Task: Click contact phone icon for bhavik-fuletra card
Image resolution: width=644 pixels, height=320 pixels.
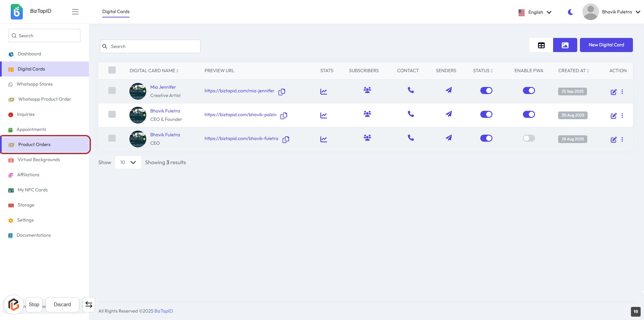Action: (x=411, y=138)
